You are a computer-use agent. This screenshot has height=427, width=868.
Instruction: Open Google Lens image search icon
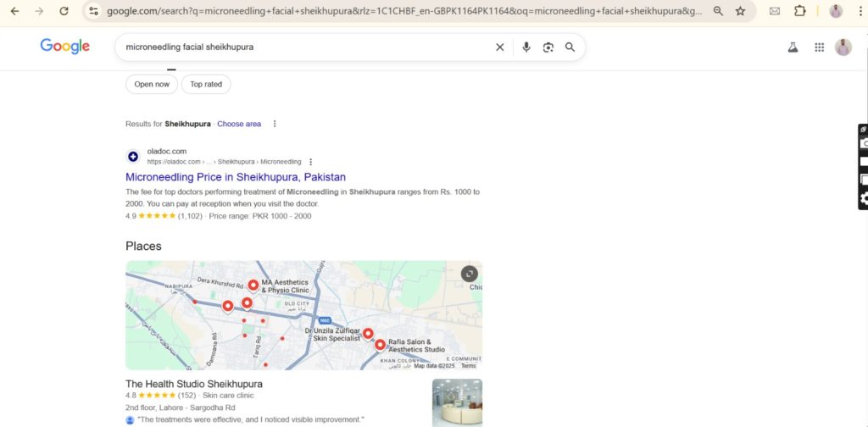(548, 47)
